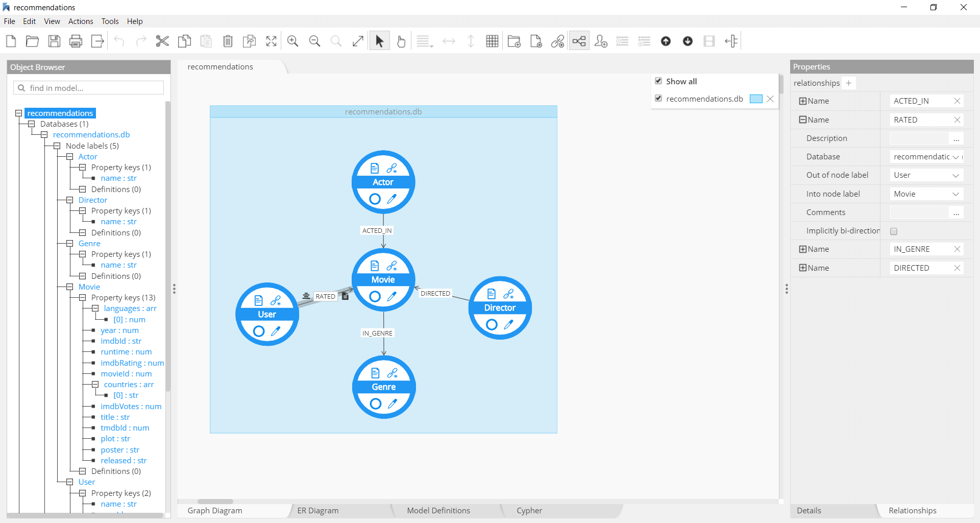Click the circle icon inside the Genre node

[x=376, y=404]
